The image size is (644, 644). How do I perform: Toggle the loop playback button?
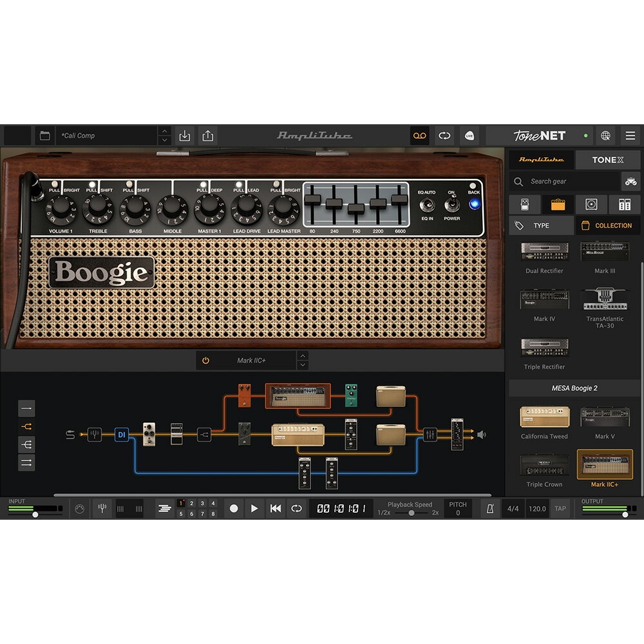click(x=296, y=509)
